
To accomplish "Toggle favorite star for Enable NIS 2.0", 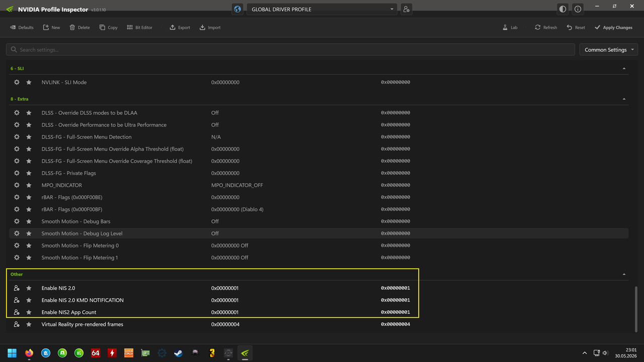I will pyautogui.click(x=29, y=288).
